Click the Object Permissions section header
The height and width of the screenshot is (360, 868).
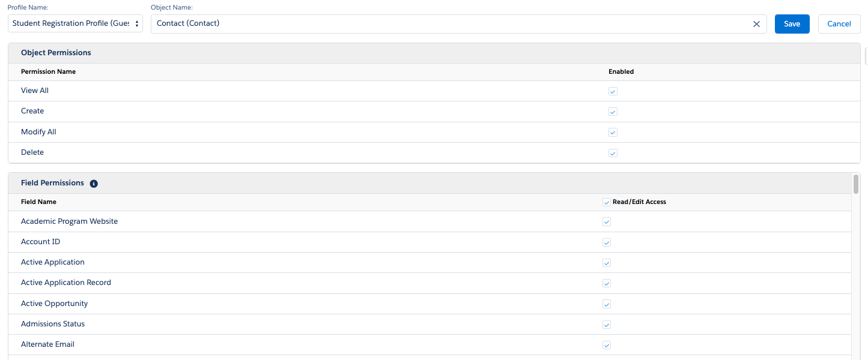[56, 53]
